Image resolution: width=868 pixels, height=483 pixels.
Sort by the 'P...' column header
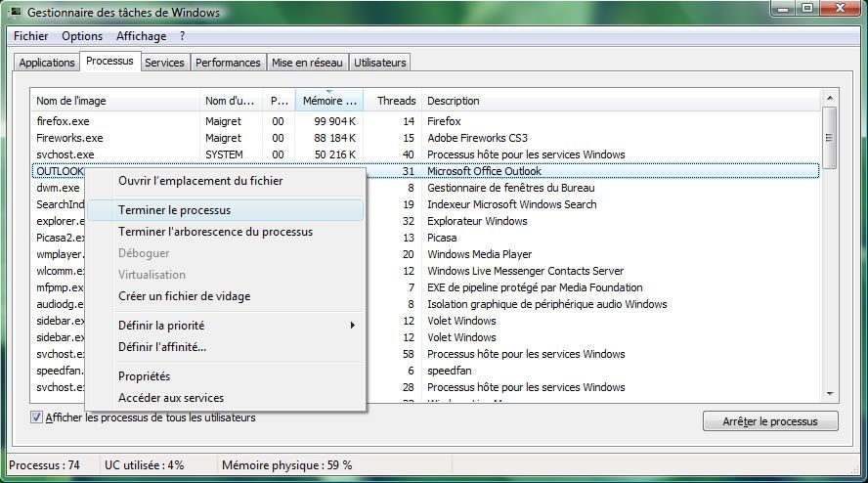coord(279,101)
